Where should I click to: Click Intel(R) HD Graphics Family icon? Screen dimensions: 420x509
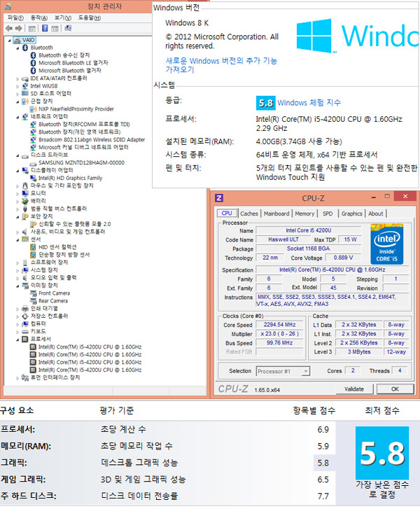pos(33,178)
